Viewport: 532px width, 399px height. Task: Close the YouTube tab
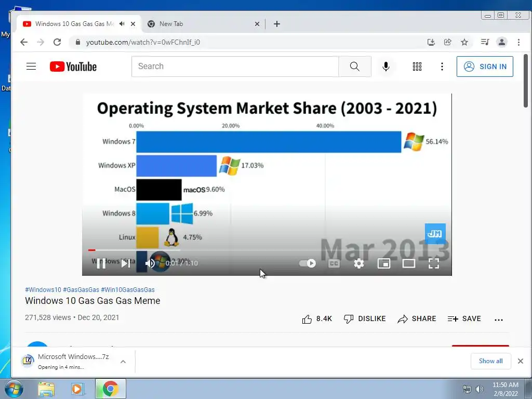pyautogui.click(x=133, y=24)
